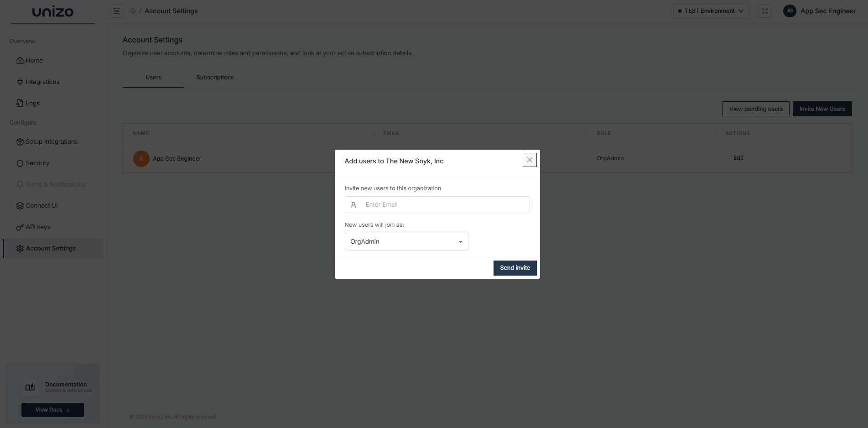Viewport: 868px width, 428px height.
Task: Select Connect UI in the sidebar
Action: point(42,205)
